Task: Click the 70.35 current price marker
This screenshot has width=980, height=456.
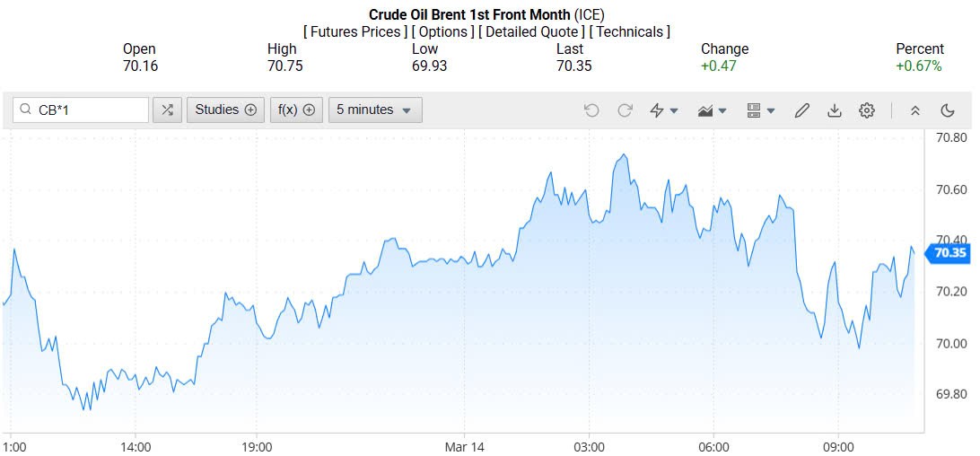Action: point(949,252)
